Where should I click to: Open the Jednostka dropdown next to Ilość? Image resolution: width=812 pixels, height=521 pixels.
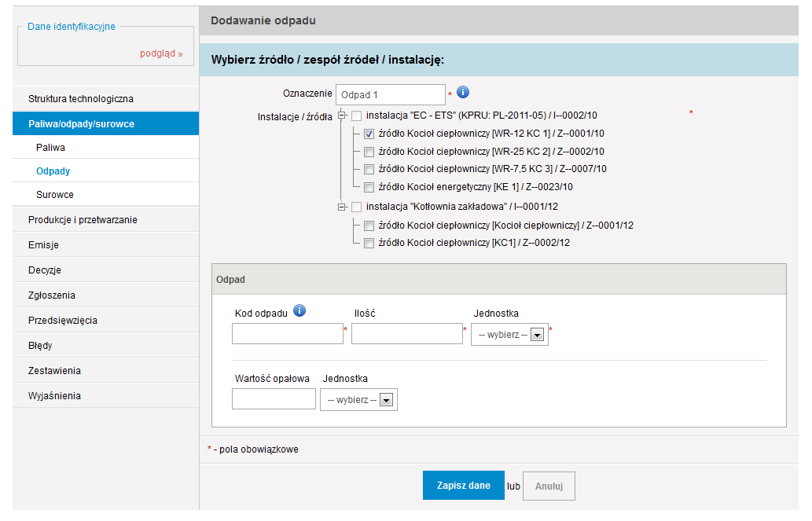click(509, 335)
